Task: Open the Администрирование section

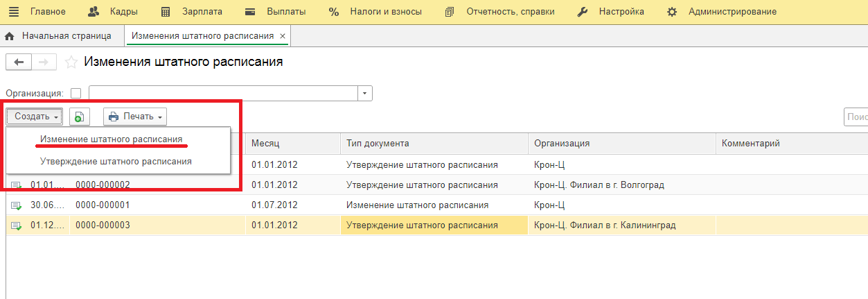Action: coord(722,12)
